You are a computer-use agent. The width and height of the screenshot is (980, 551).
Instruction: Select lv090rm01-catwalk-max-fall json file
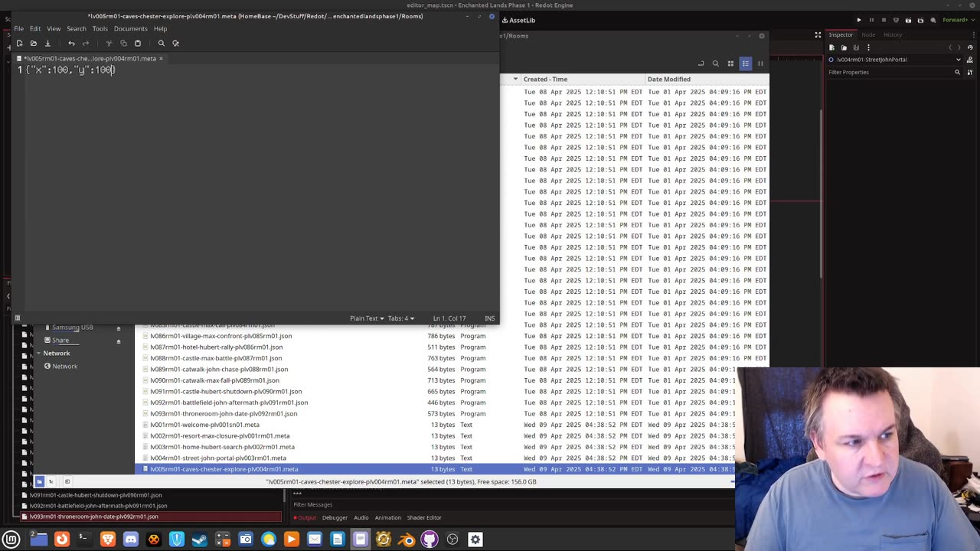(x=214, y=380)
